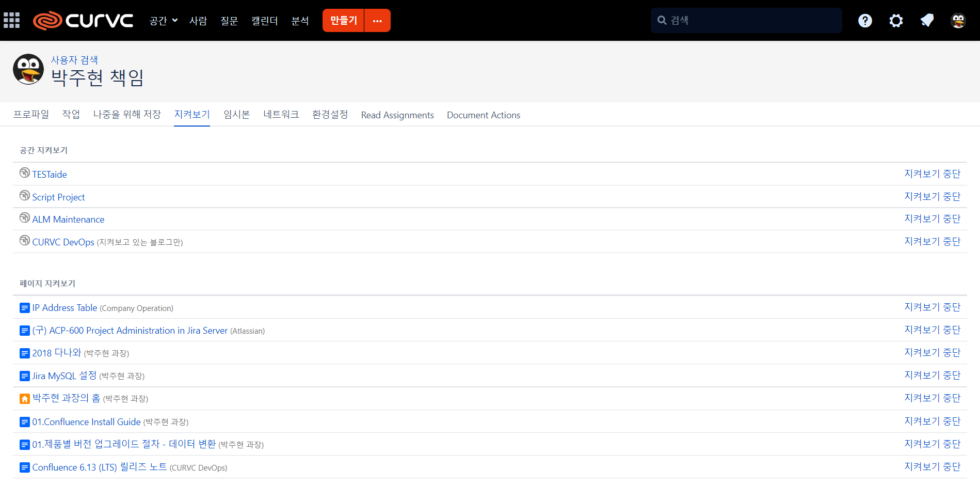Open the Script Project space link

point(58,197)
